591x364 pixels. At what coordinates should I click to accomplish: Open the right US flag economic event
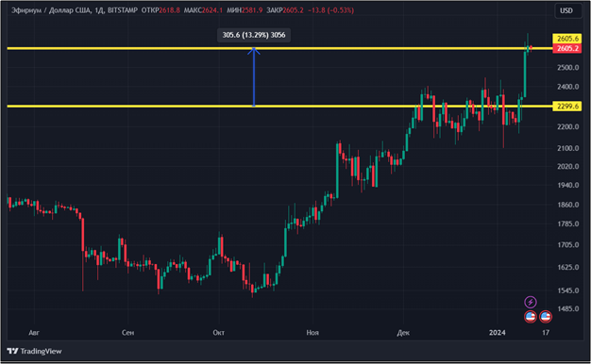(x=546, y=317)
